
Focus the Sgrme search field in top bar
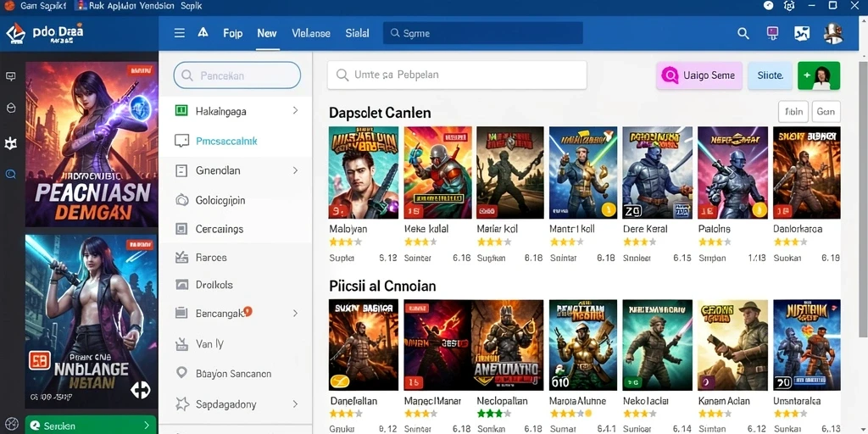click(x=482, y=33)
